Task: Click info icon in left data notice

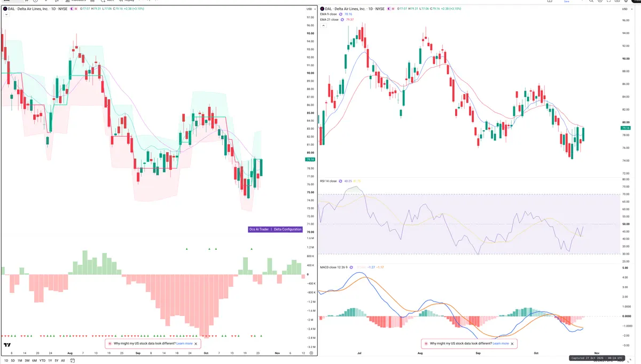Action: (110, 344)
